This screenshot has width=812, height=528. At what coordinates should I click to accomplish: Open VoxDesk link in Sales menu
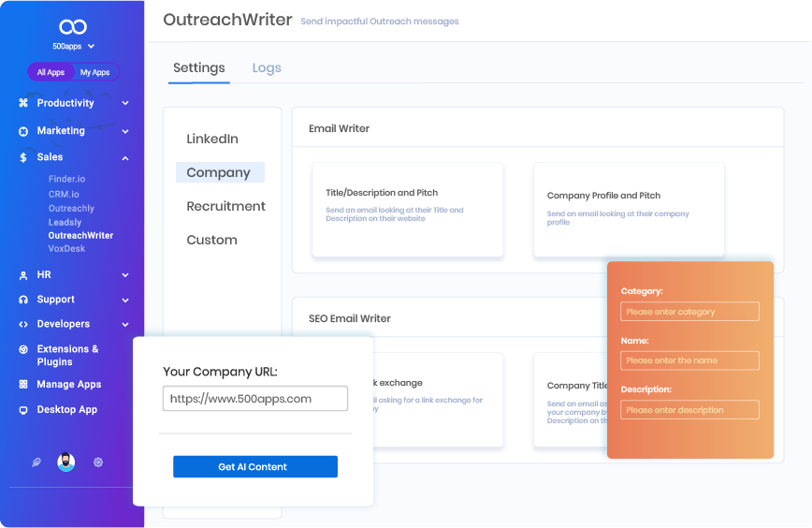[x=67, y=249]
